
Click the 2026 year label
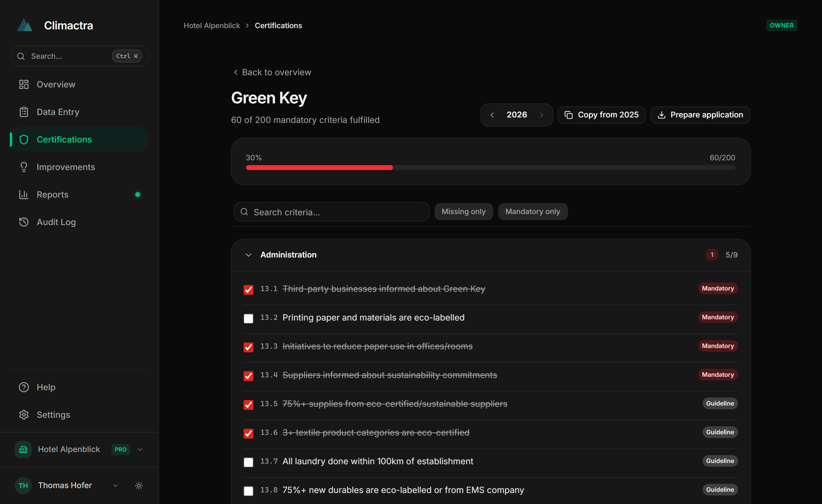[x=516, y=115]
